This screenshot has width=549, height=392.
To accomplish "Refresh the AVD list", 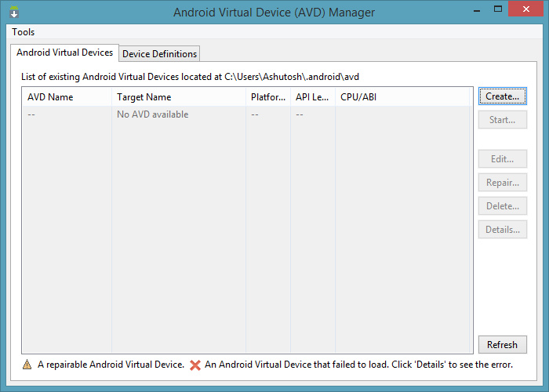I will (x=503, y=345).
